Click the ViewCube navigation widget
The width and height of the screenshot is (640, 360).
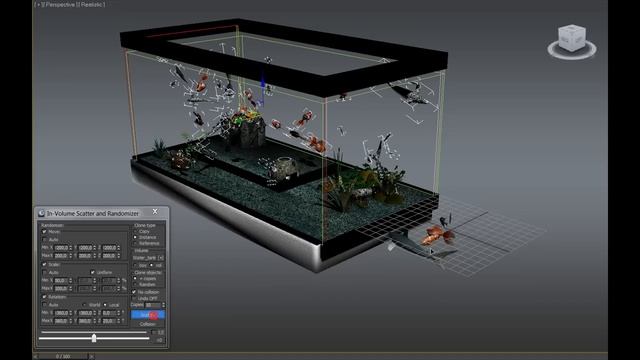coord(572,42)
